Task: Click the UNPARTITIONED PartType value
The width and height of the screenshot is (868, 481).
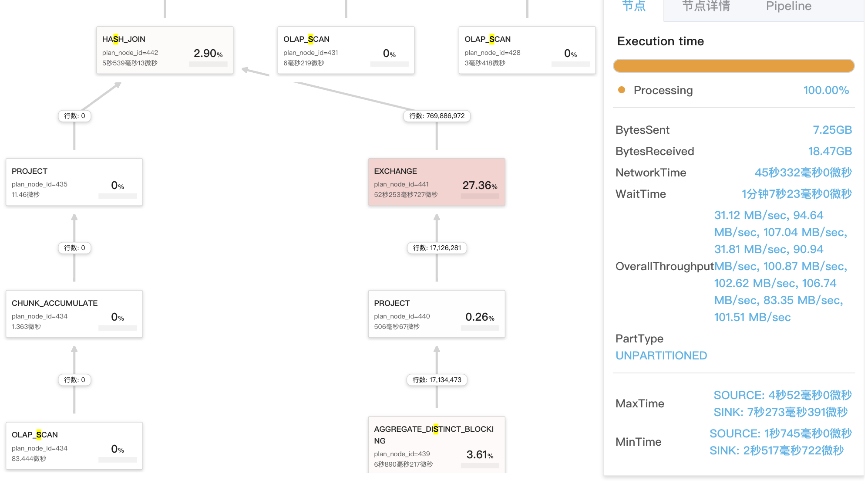Action: point(661,356)
